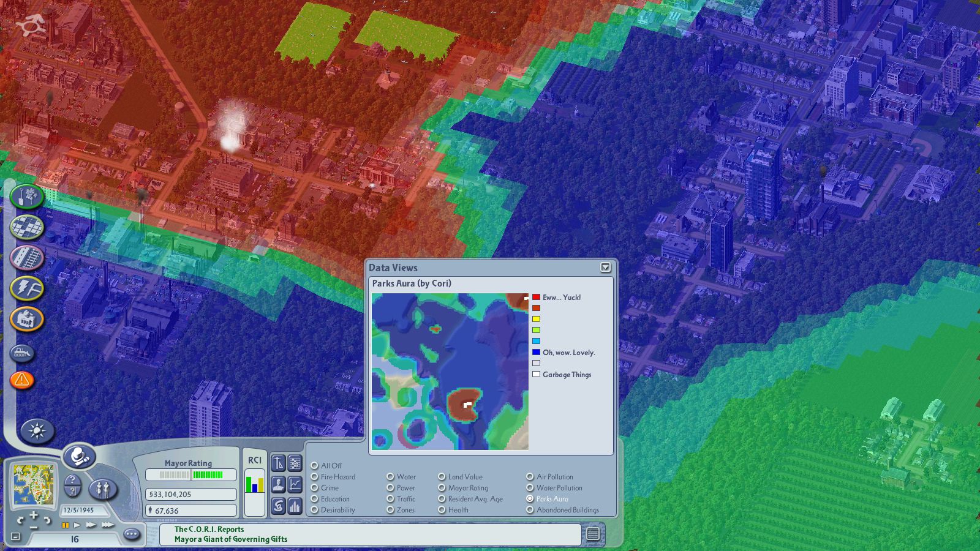The height and width of the screenshot is (551, 980).
Task: Open the news ticker list icon
Action: 593,534
